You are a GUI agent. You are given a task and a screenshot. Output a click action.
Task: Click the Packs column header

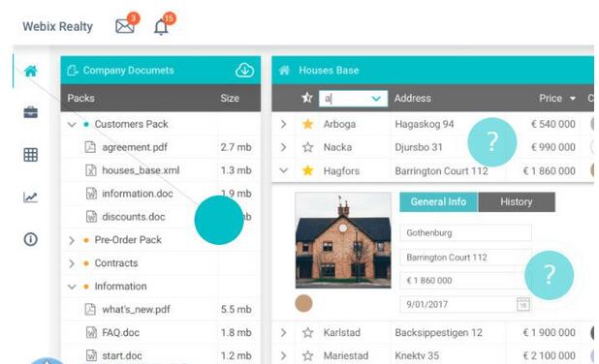pyautogui.click(x=81, y=98)
